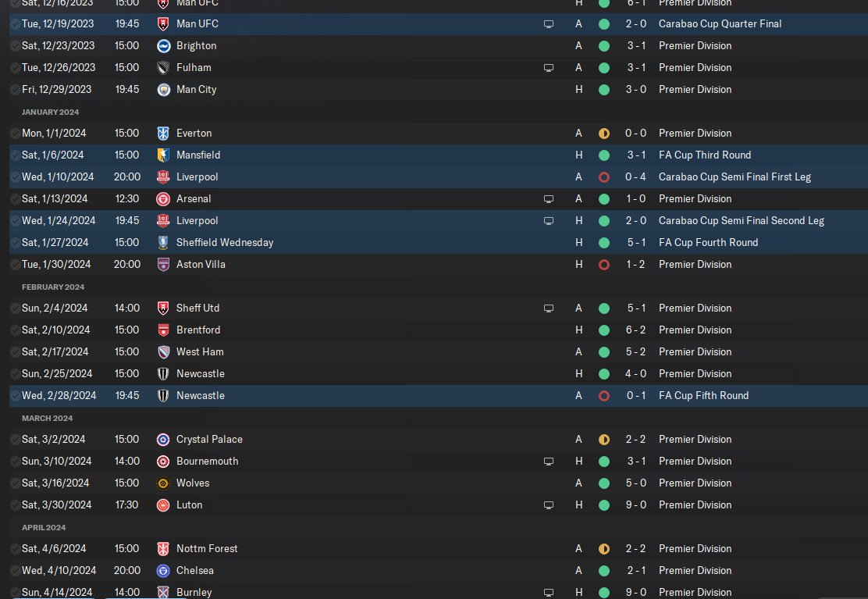Open the Sheffield Wednesday team name link
This screenshot has height=599, width=868.
click(x=225, y=242)
